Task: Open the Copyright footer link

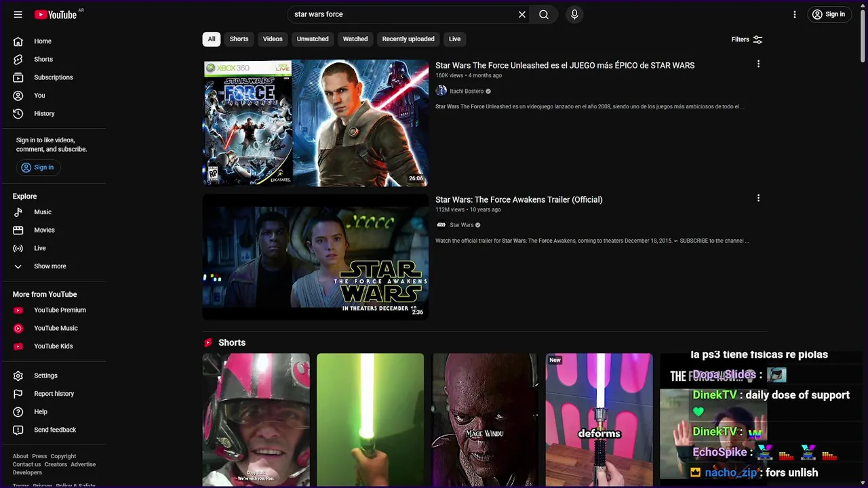Action: coord(63,457)
